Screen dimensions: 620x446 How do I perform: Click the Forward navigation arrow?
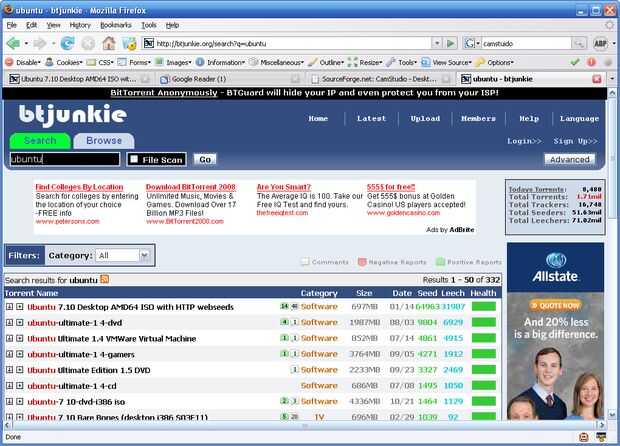pos(39,43)
